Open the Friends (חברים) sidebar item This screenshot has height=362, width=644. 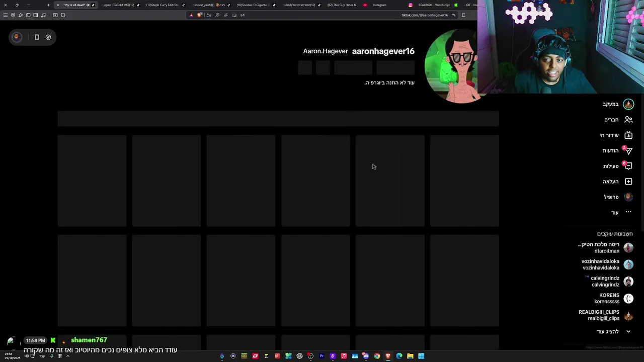(x=618, y=120)
